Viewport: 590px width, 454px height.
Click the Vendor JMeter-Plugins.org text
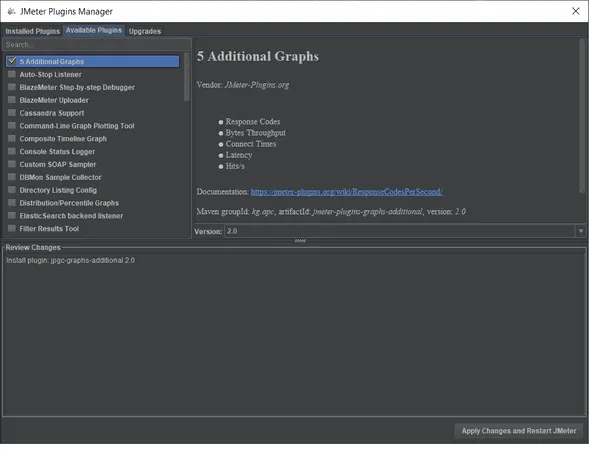(x=243, y=85)
